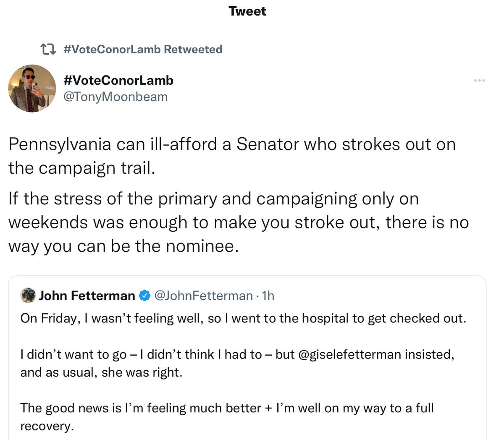Click John Fetterman's small avatar icon
The image size is (504, 440).
pyautogui.click(x=28, y=296)
